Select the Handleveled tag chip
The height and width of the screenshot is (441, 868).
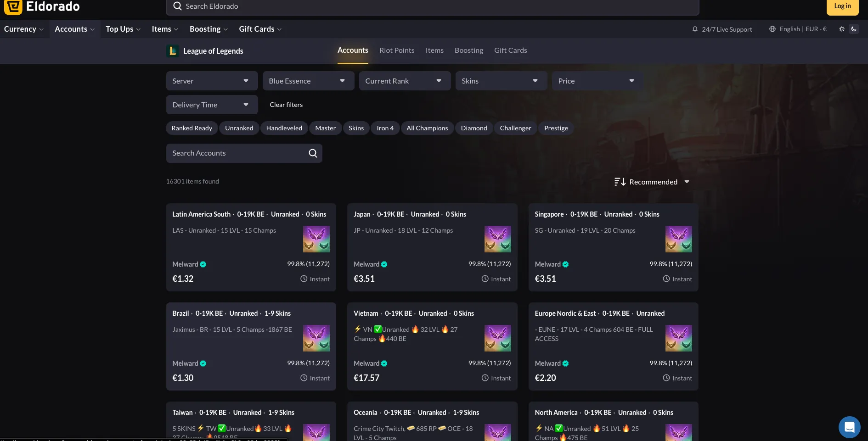pos(284,128)
